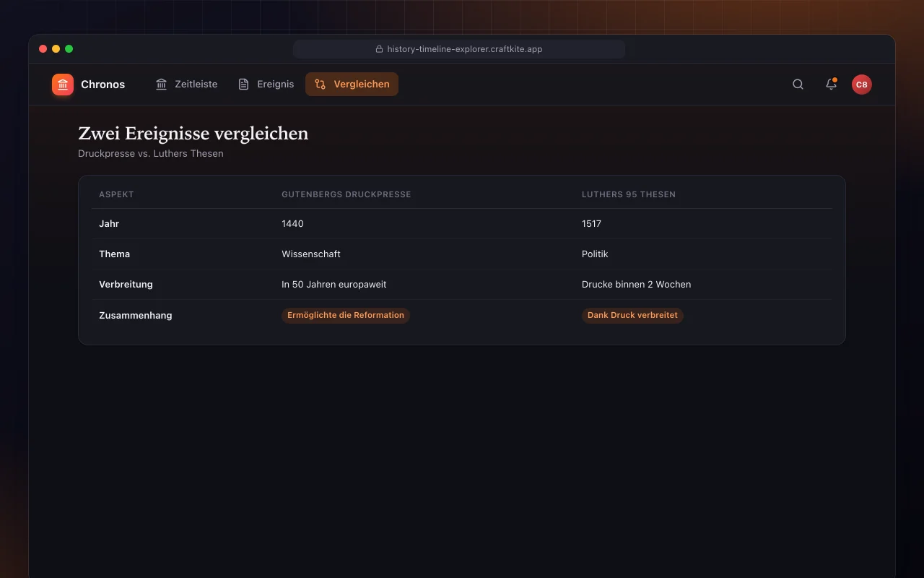Click the Ereignis document icon
Screen dimensions: 924x578
pyautogui.click(x=244, y=85)
